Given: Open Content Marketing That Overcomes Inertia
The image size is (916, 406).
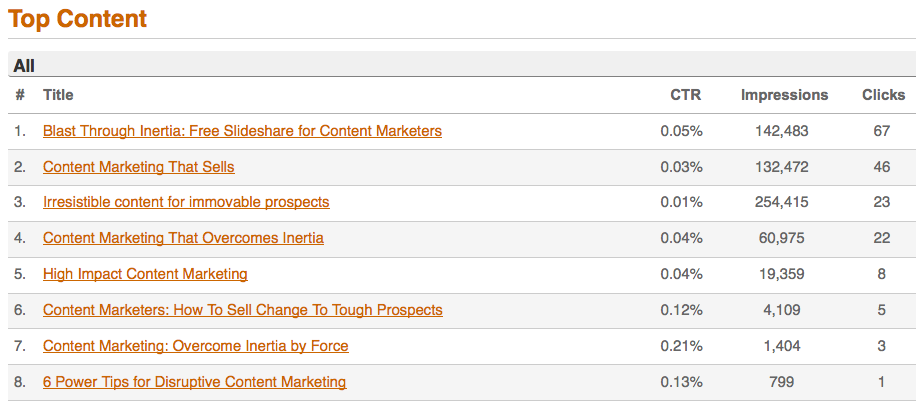Looking at the screenshot, I should 183,238.
